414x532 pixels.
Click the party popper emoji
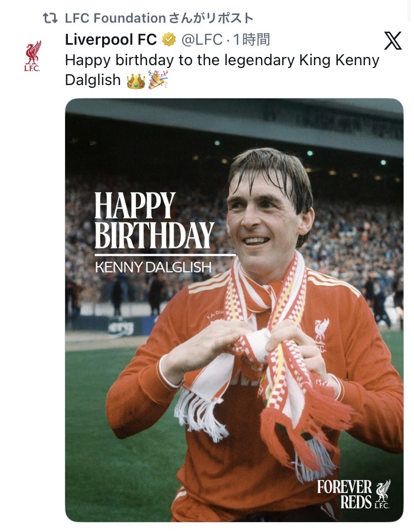pos(158,81)
